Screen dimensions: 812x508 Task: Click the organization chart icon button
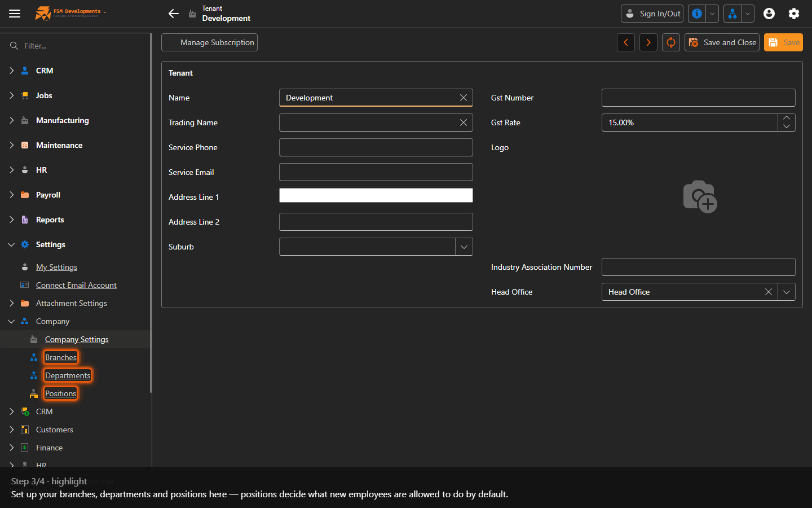click(732, 14)
